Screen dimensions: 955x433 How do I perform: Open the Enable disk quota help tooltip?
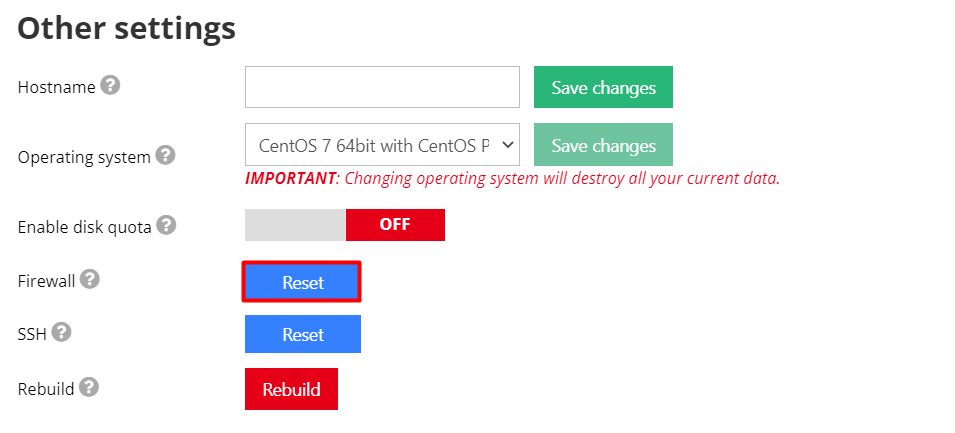[x=166, y=226]
